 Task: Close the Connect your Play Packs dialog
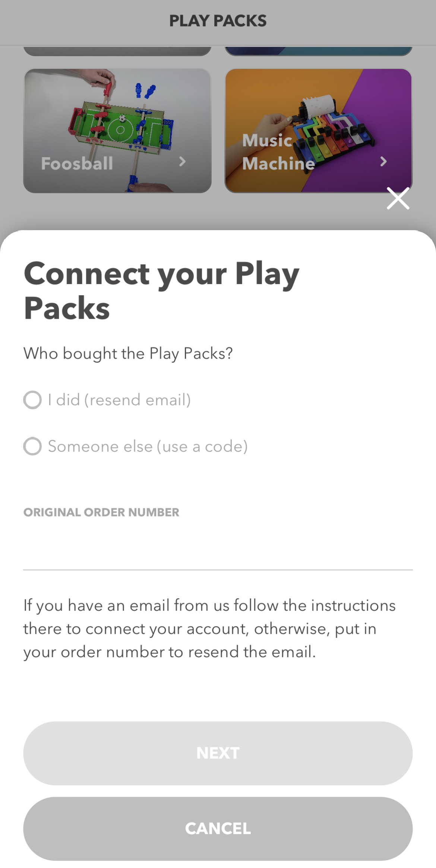coord(398,198)
